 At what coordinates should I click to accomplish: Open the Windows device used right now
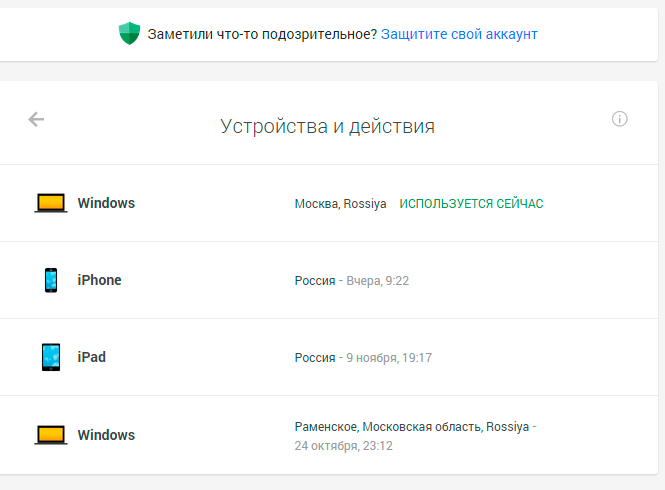click(x=106, y=203)
